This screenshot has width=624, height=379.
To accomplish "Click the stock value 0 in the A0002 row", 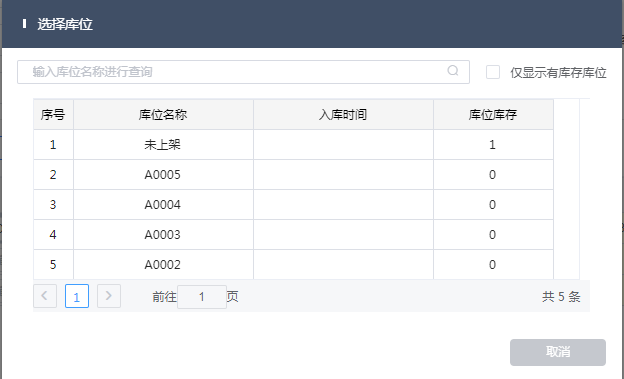I will 493,264.
